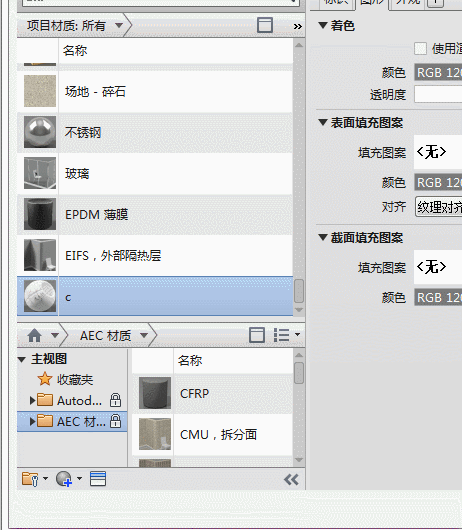462x530 pixels.
Task: Expand the Autod... library folder
Action: [x=32, y=401]
